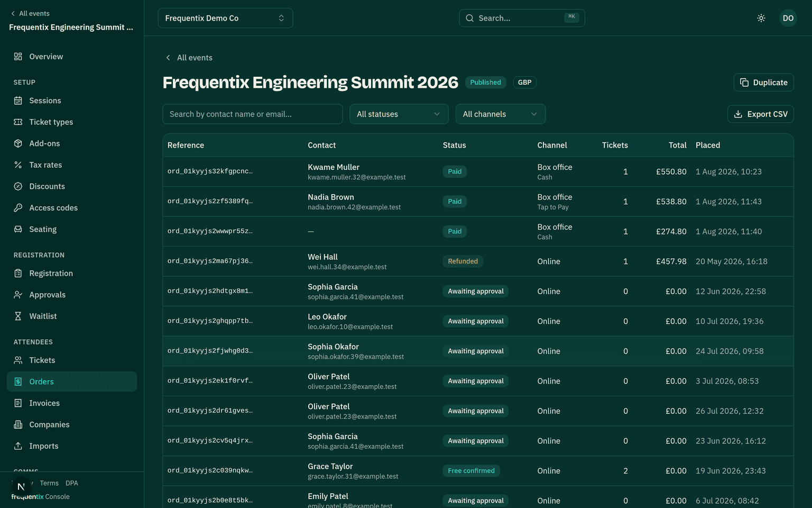Open the Companies sidebar item
The height and width of the screenshot is (508, 812).
pyautogui.click(x=72, y=424)
